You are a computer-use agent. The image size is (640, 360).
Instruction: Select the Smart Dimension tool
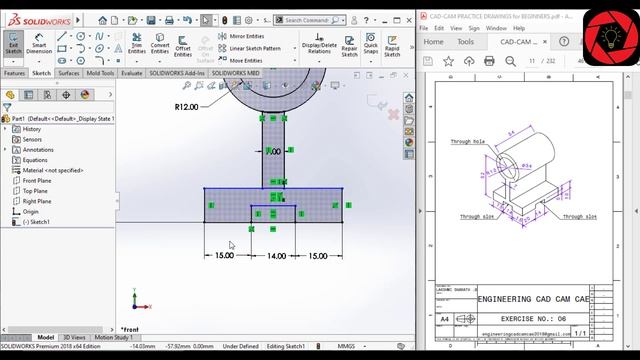tap(39, 43)
